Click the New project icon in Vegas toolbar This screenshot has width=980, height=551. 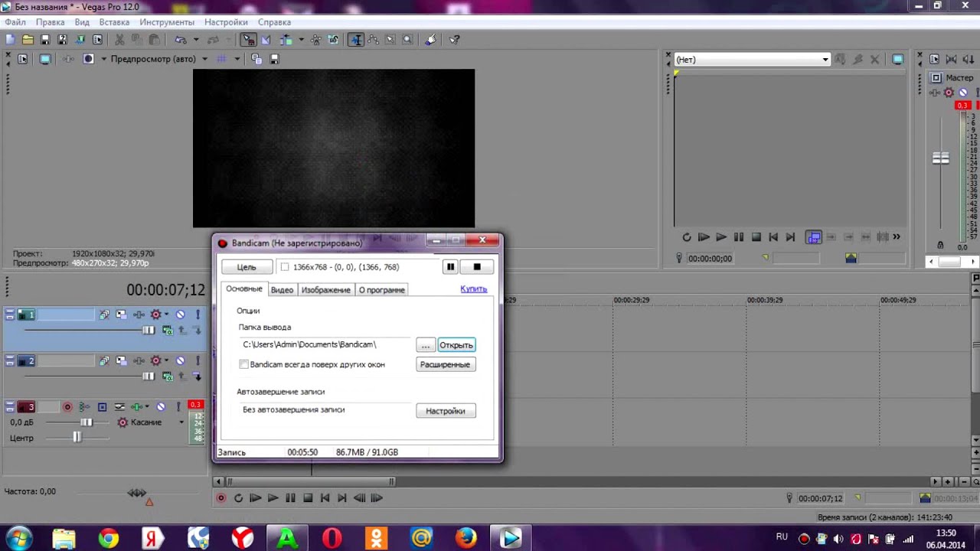pos(10,40)
